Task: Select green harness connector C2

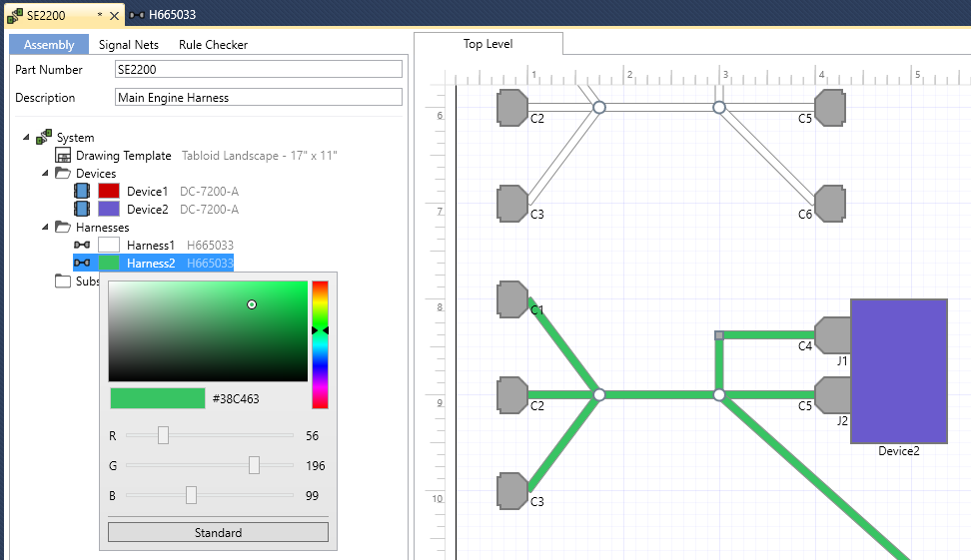Action: (512, 395)
